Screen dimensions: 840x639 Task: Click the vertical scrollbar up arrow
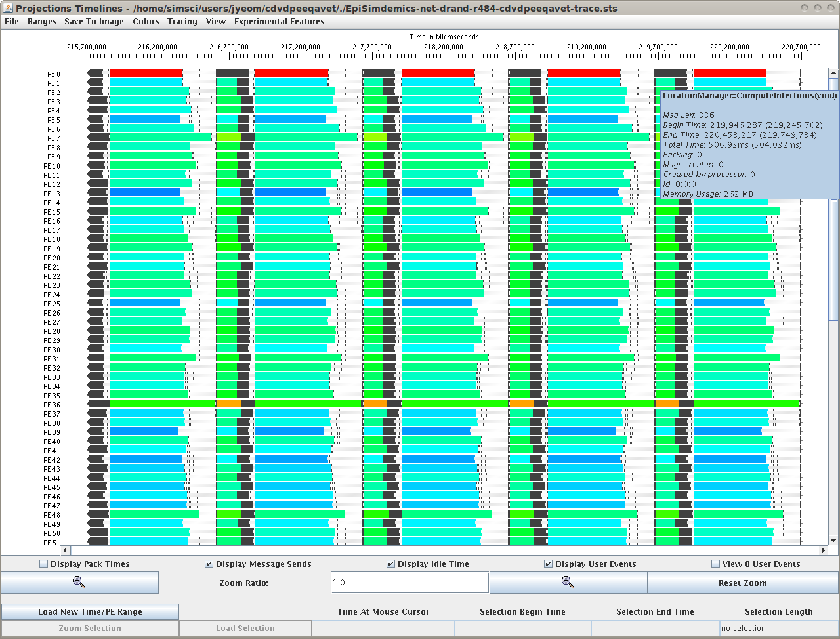(x=833, y=73)
